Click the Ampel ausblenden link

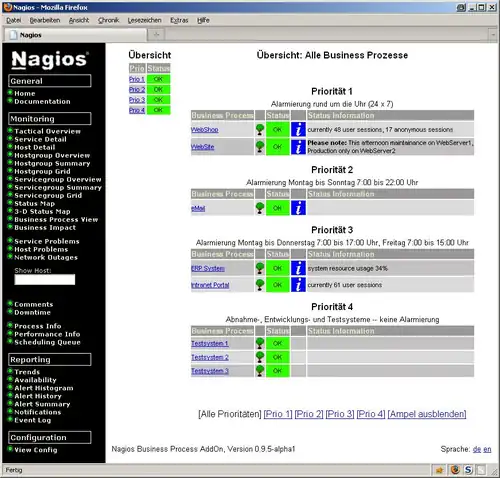(x=427, y=414)
